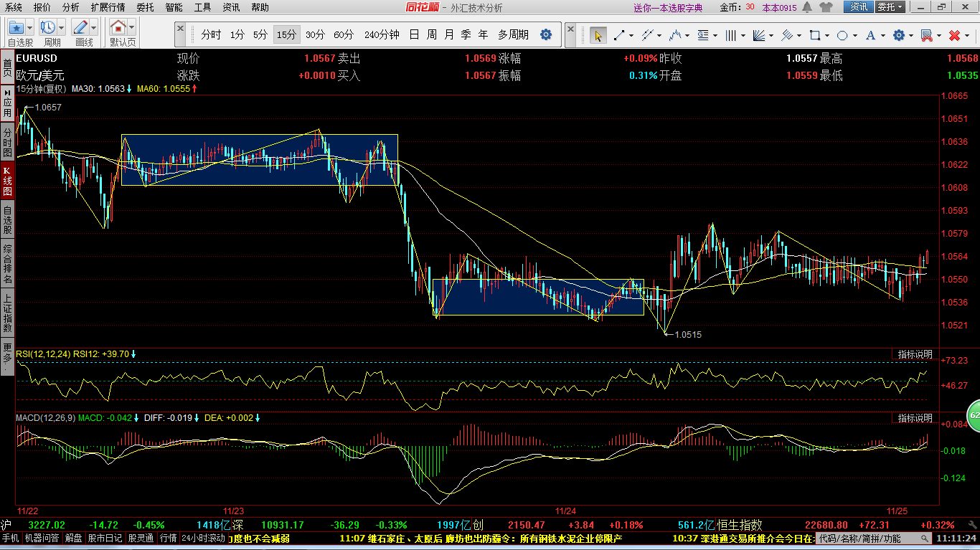Screen dimensions: 980x550
Task: Click the 送你一本选股字典 link
Action: point(667,8)
